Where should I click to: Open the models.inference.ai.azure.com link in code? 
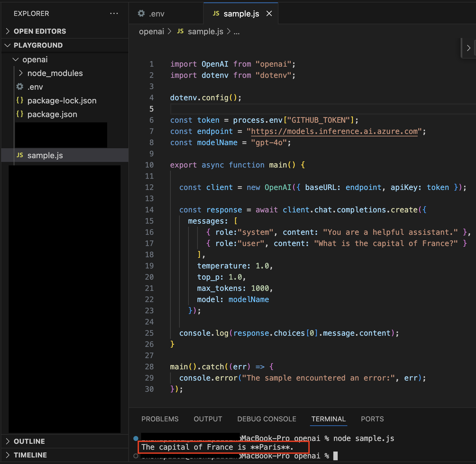pos(334,131)
